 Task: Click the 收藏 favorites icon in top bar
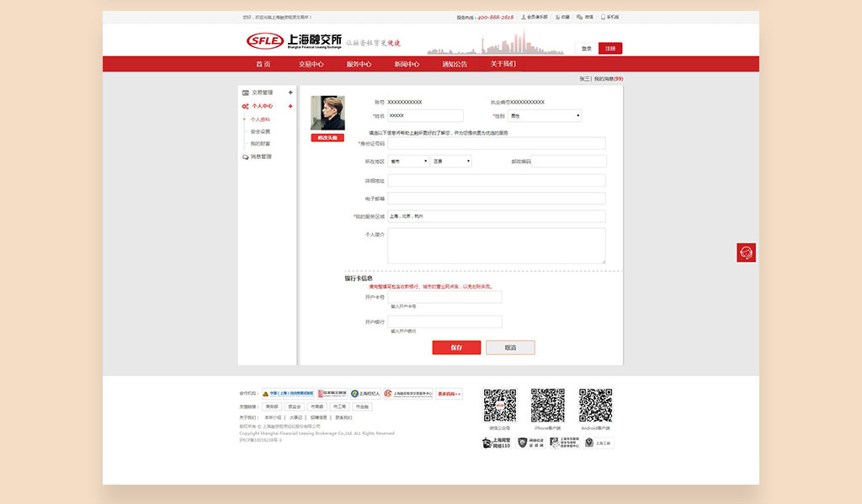tap(556, 17)
